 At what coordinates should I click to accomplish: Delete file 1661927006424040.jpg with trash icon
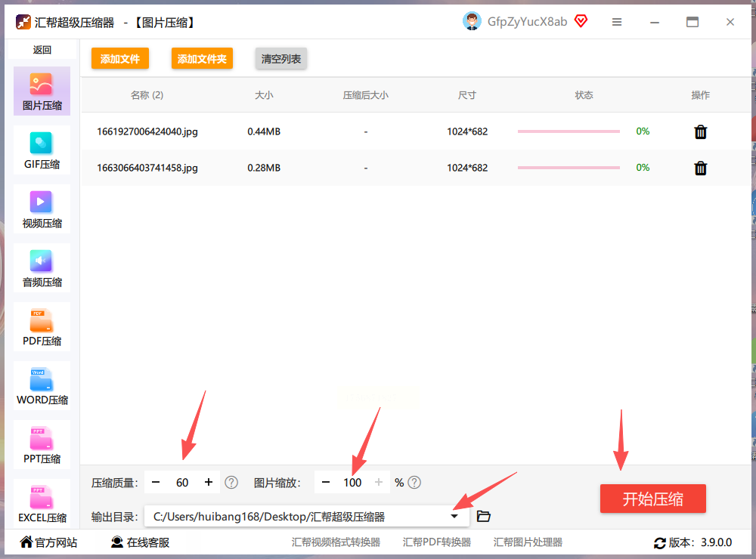pos(701,131)
